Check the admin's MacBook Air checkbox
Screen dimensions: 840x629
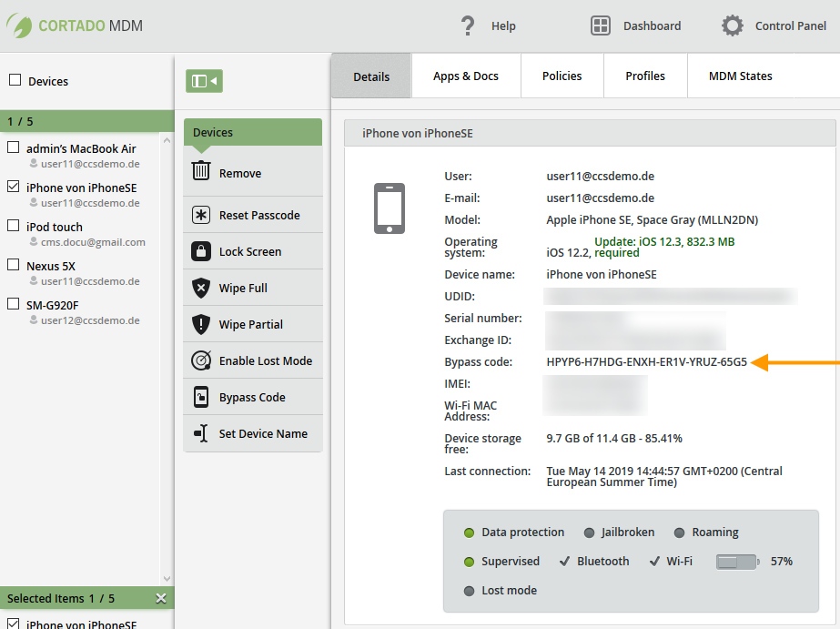(x=13, y=146)
